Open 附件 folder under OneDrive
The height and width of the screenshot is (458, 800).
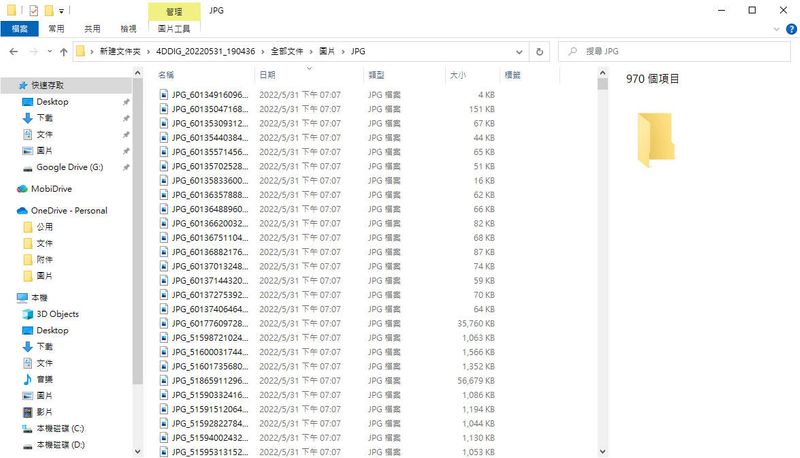44,260
